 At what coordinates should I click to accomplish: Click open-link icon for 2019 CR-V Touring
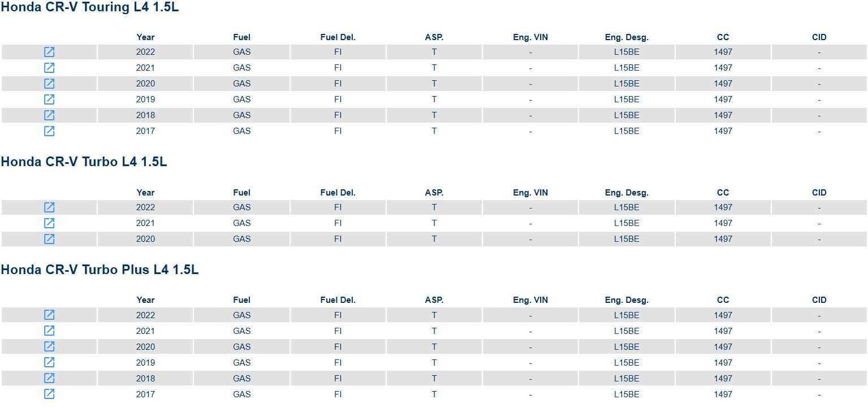(49, 99)
